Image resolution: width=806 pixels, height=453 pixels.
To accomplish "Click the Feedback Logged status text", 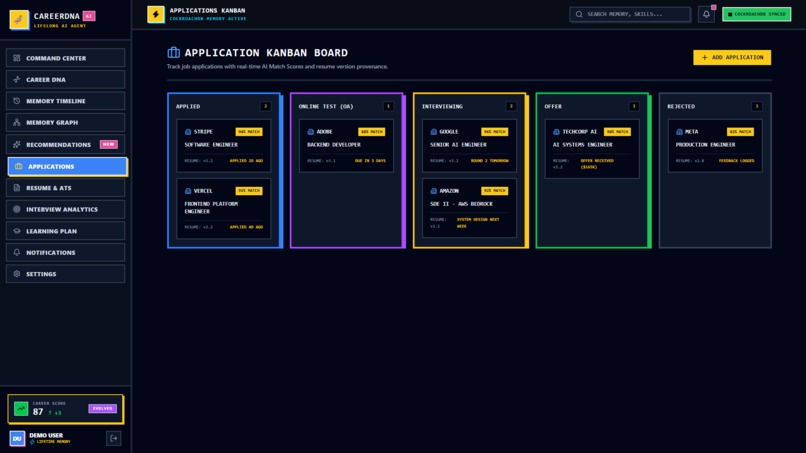I will 737,160.
